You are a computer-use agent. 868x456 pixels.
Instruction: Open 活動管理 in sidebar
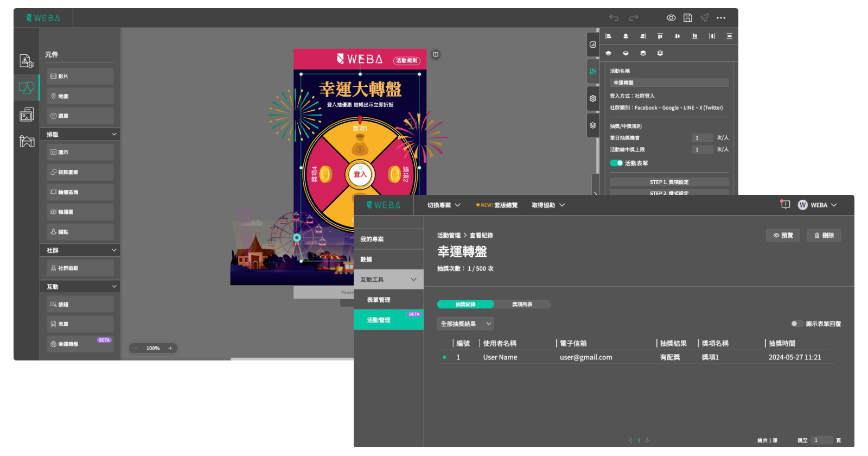tap(388, 320)
